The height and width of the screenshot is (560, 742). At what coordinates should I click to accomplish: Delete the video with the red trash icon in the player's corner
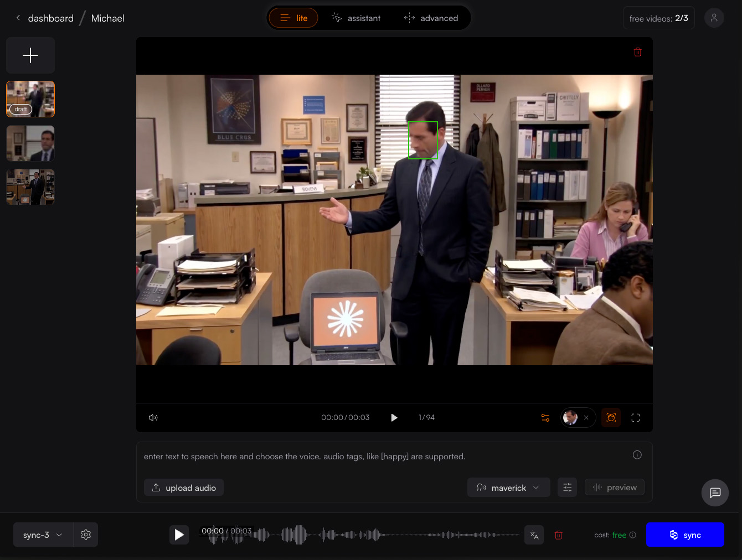[638, 52]
